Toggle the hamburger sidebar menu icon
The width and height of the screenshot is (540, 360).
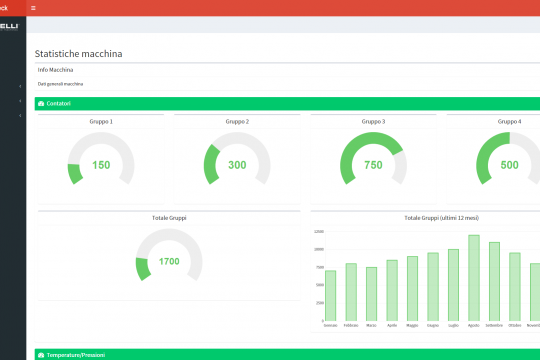(x=33, y=8)
